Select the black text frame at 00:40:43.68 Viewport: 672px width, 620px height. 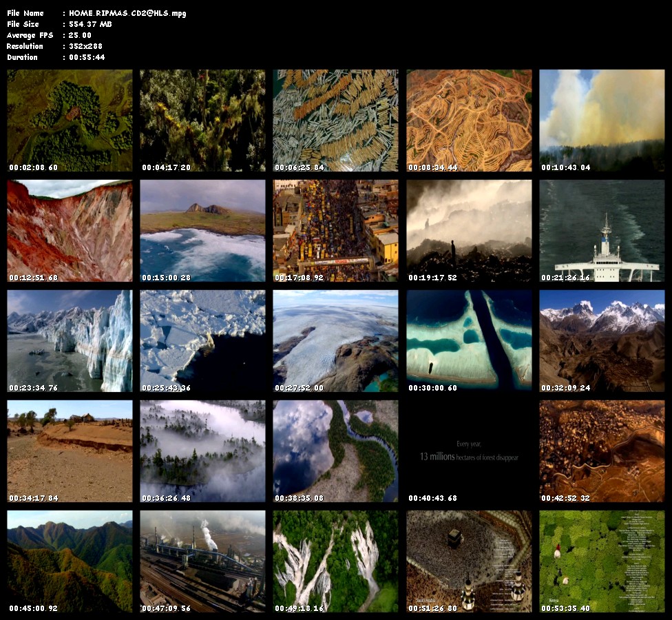470,451
